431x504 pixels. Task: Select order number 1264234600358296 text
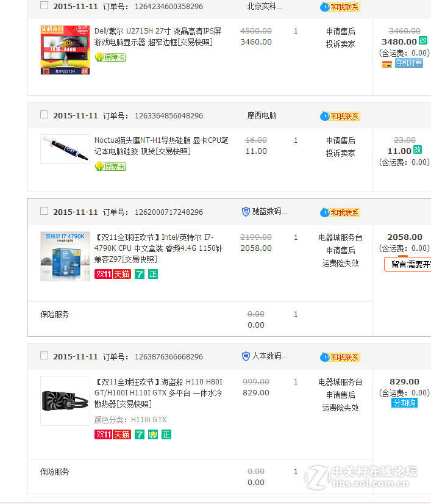click(x=169, y=7)
